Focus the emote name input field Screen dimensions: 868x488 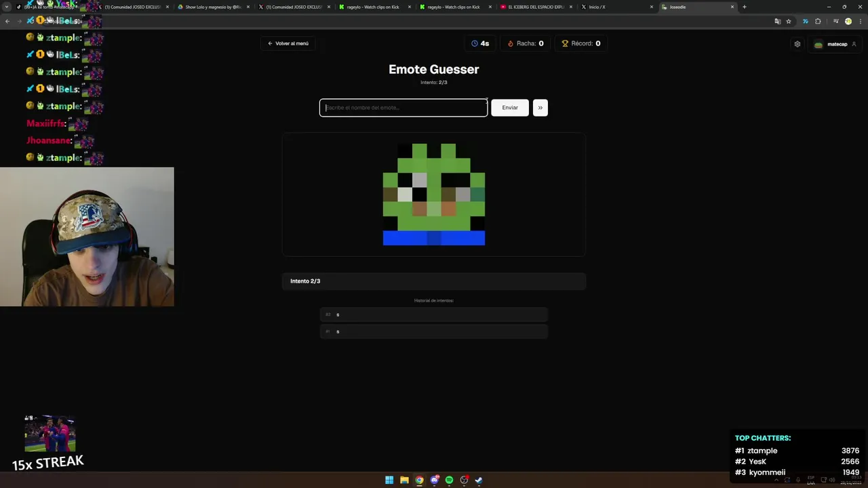[403, 108]
